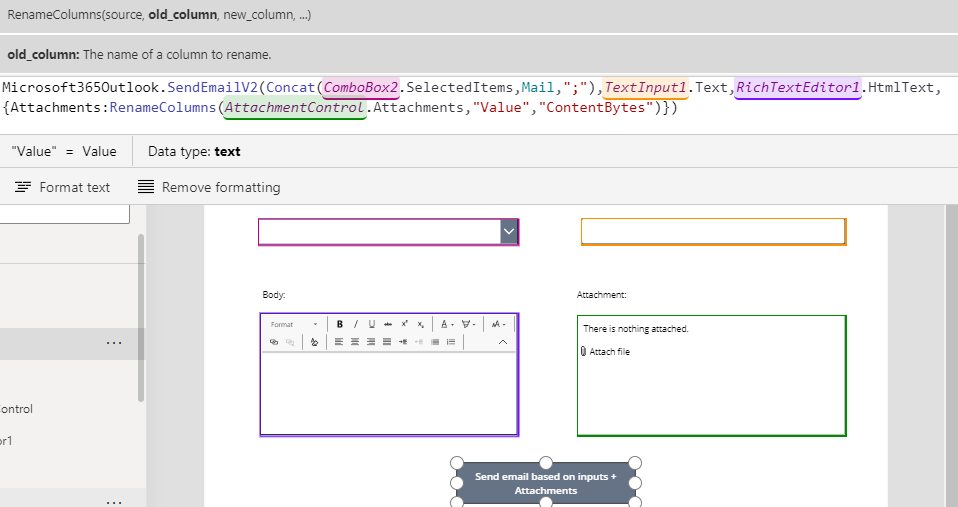
Task: Open the bottom ellipsis menu in the tree view
Action: pos(114,502)
